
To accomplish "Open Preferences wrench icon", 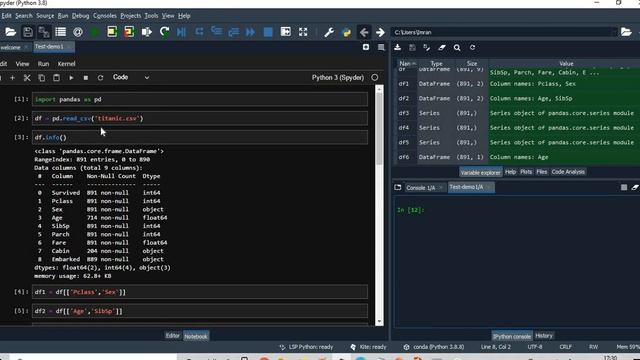I will click(x=329, y=32).
